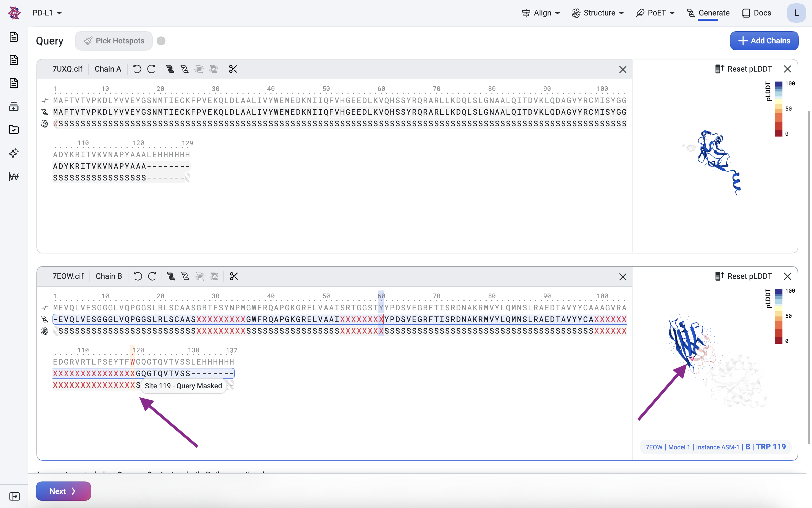
Task: Toggle the sidebar panel at bottom-left
Action: [x=14, y=496]
